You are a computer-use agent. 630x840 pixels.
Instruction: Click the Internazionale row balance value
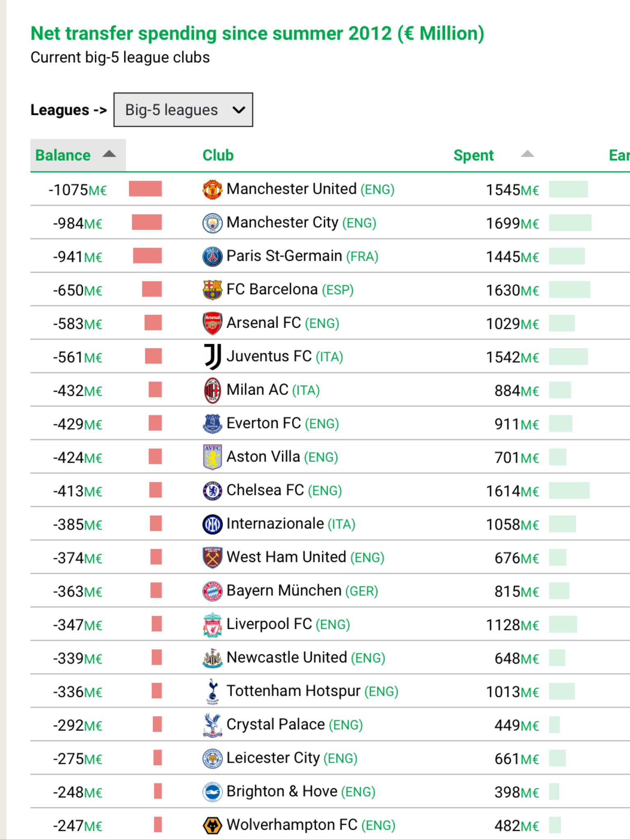pos(78,525)
